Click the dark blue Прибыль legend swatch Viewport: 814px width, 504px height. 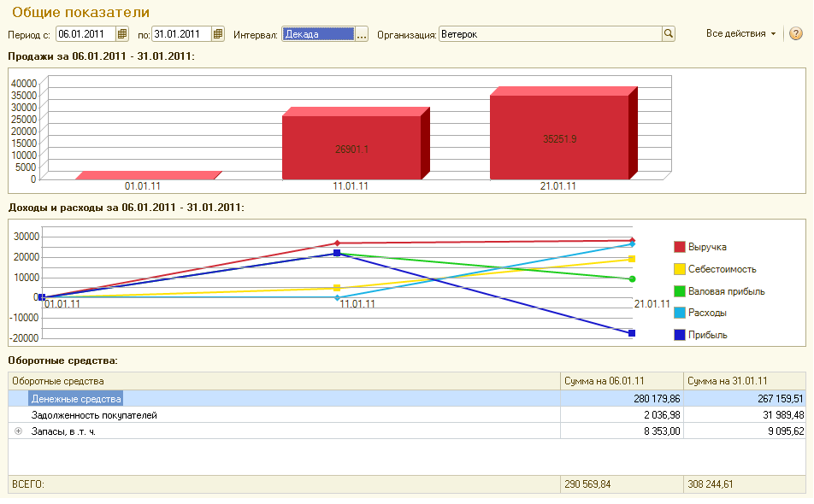[680, 335]
